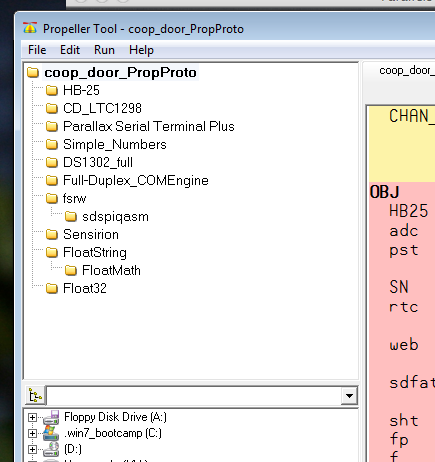The image size is (435, 462).
Task: Click the adc object line in code
Action: pyautogui.click(x=404, y=231)
